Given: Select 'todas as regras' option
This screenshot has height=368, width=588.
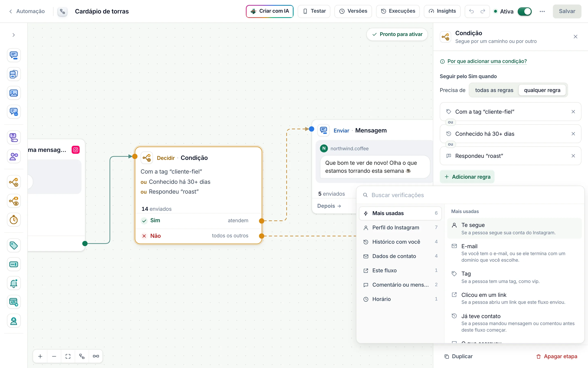Looking at the screenshot, I should coord(494,90).
